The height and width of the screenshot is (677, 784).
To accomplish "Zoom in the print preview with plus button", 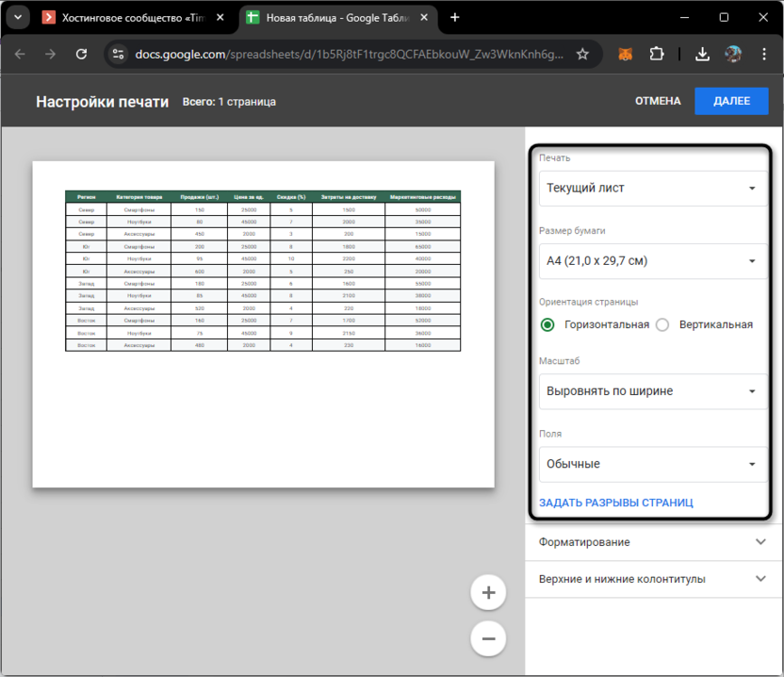I will pos(488,593).
